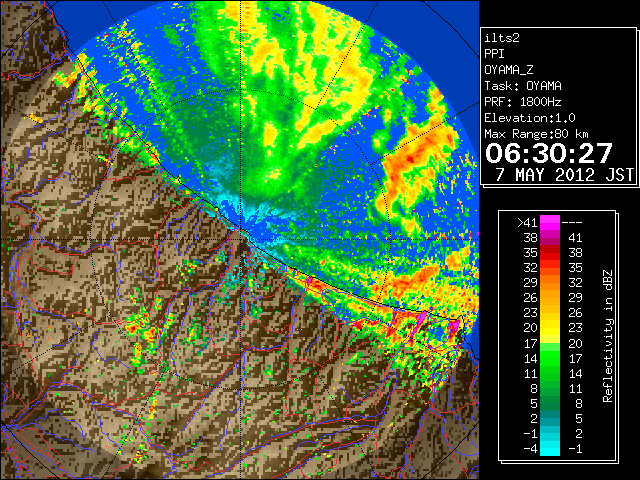Click the '-4' legend label
Image resolution: width=640 pixels, height=480 pixels.
(x=530, y=449)
